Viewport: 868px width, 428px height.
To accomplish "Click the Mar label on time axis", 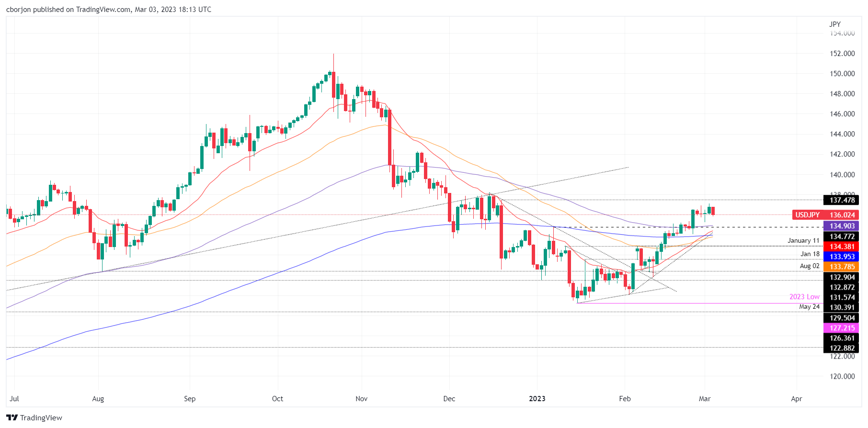I will coord(704,399).
